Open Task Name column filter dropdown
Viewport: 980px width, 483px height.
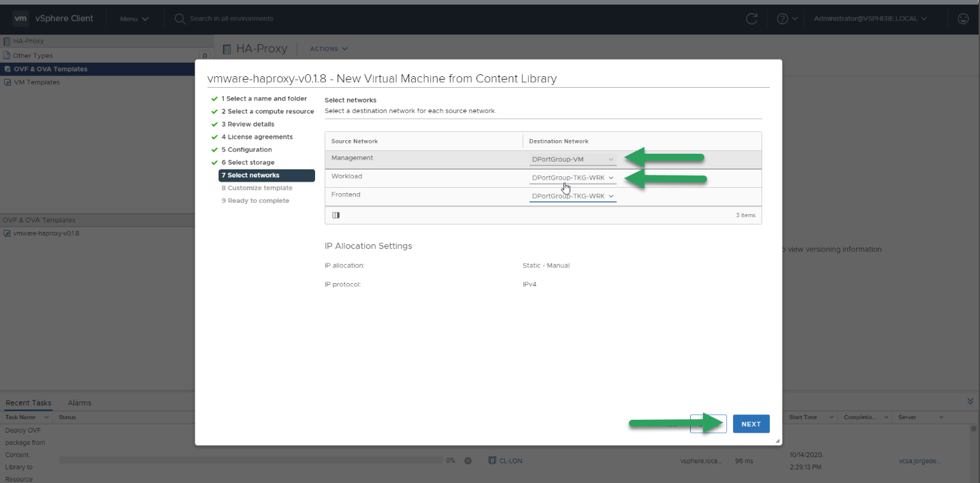(46, 417)
